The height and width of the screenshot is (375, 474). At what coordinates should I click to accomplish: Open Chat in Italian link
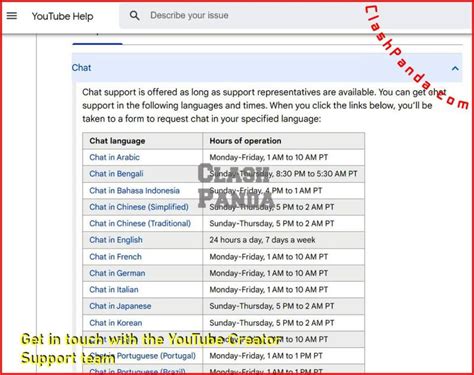(x=114, y=289)
